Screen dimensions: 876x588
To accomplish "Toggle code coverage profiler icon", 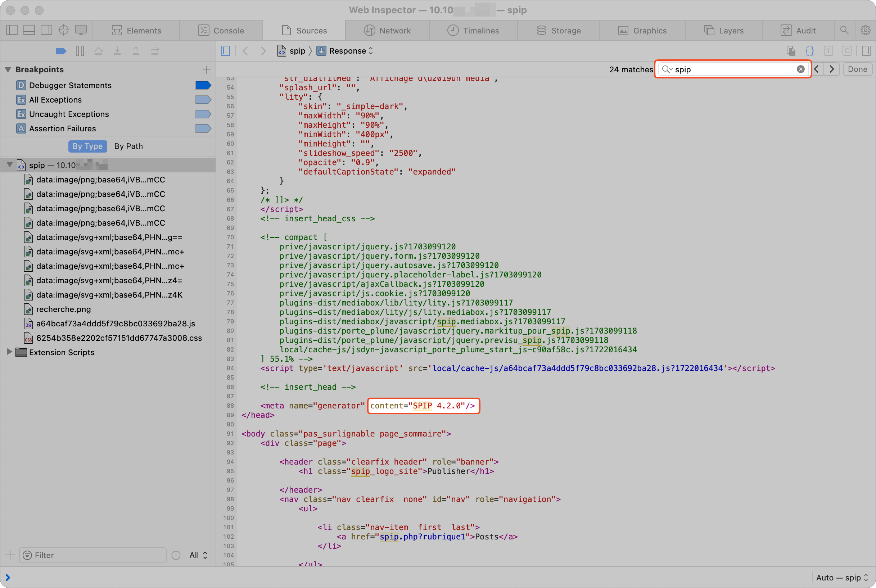I will (x=847, y=51).
